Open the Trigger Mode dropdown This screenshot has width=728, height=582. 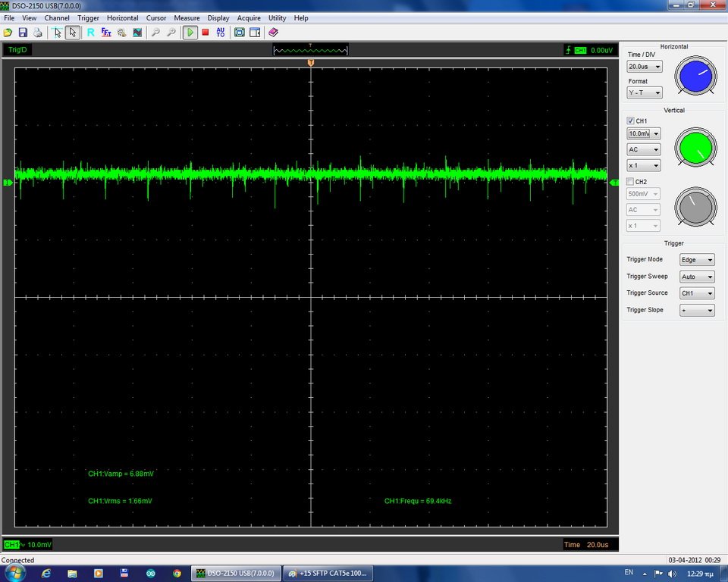pos(696,259)
